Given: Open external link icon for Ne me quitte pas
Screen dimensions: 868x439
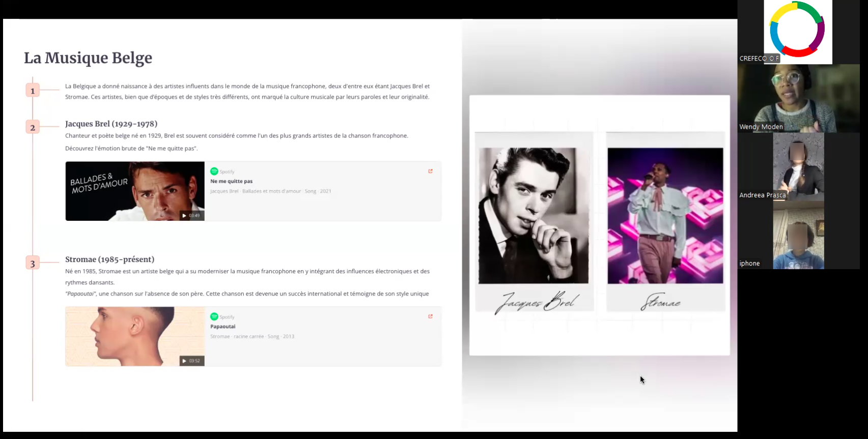Looking at the screenshot, I should point(430,171).
